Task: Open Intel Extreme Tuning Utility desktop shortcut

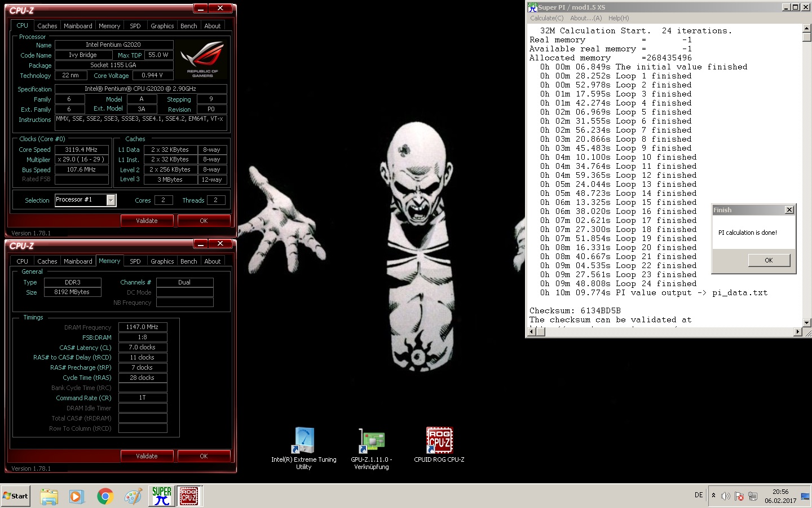Action: [304, 448]
